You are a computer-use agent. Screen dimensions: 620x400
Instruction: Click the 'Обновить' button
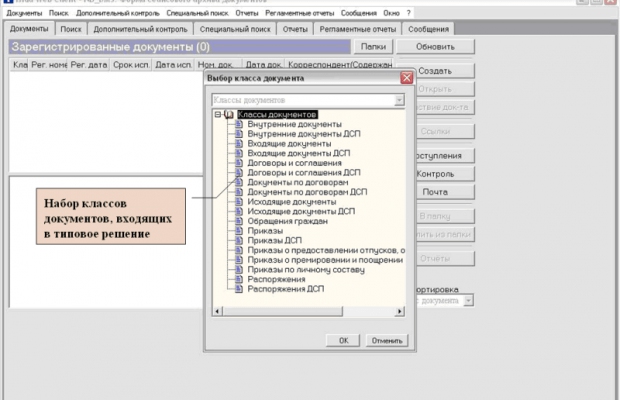[x=434, y=47]
